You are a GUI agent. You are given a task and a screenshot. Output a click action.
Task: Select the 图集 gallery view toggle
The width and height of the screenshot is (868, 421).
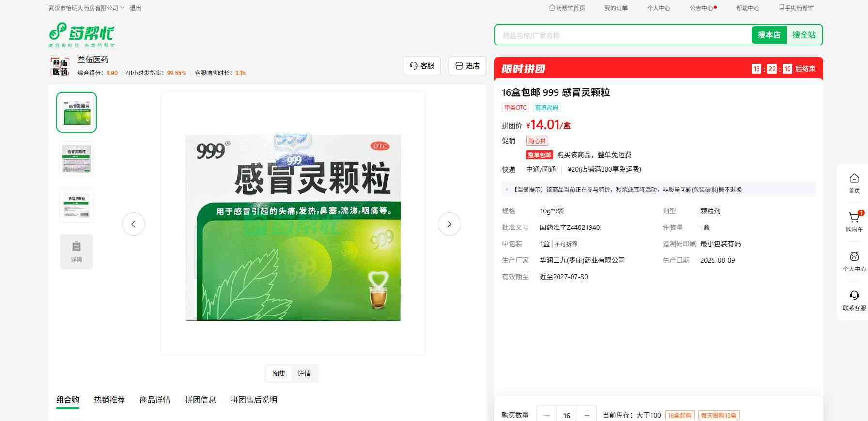coord(279,374)
